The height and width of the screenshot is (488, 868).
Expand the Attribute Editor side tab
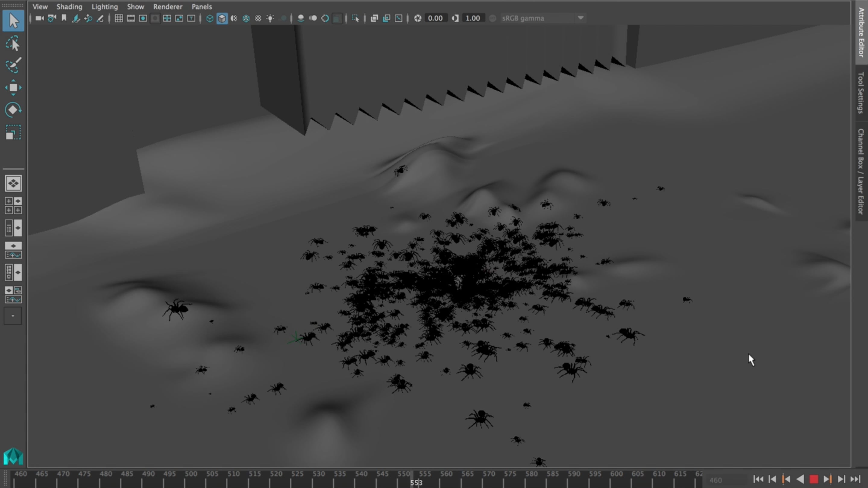point(862,32)
